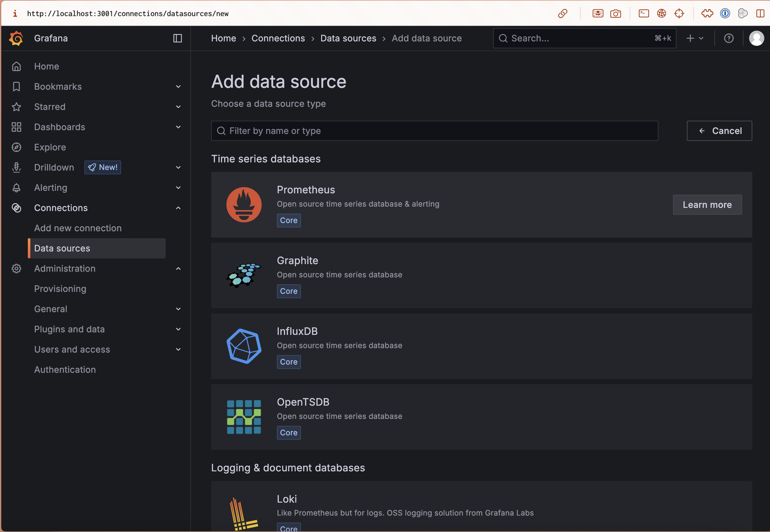Expand the Drilldown section chevron
The height and width of the screenshot is (532, 770).
click(178, 167)
